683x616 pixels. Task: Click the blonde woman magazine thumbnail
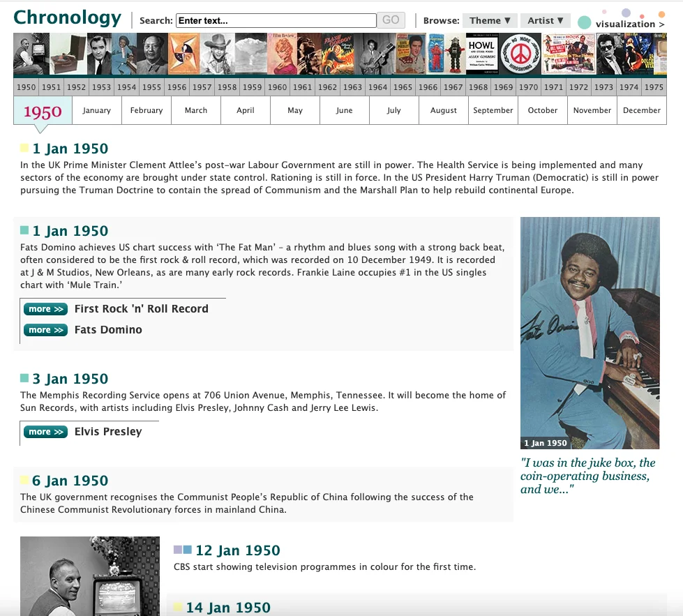pos(283,54)
